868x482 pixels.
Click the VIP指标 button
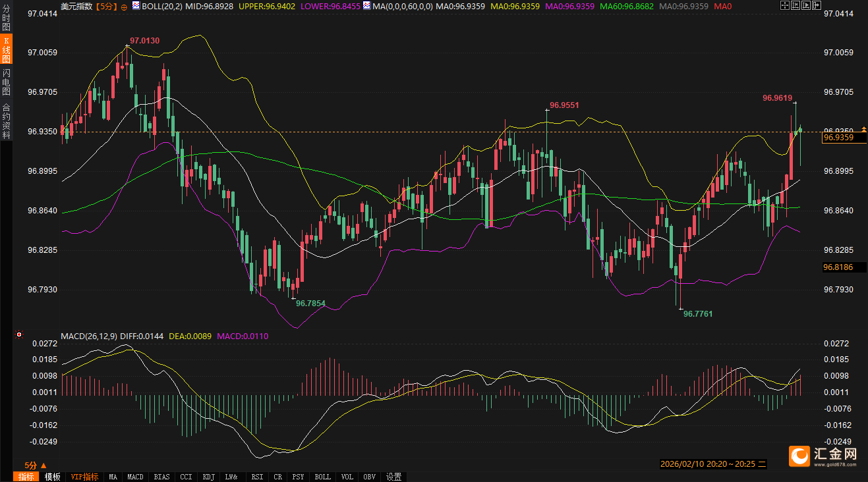(84, 477)
